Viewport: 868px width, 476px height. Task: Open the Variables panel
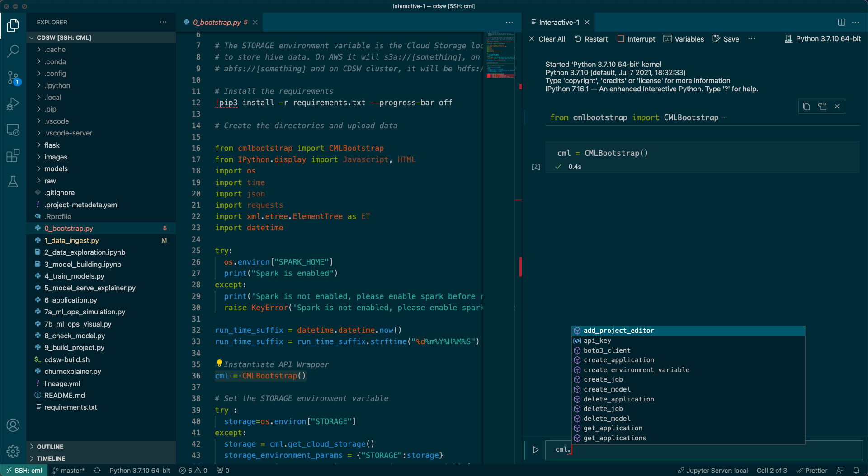tap(684, 39)
